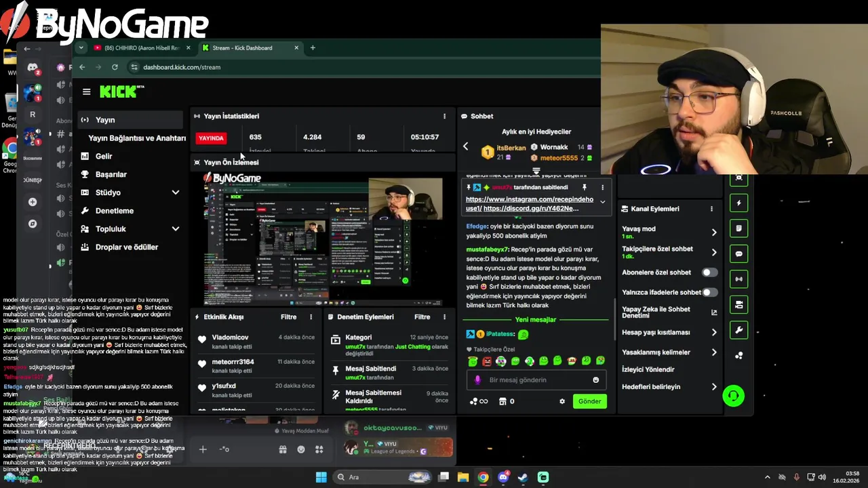The width and height of the screenshot is (868, 488).
Task: Open Yayın İstatistikleri three-dot menu
Action: click(444, 116)
